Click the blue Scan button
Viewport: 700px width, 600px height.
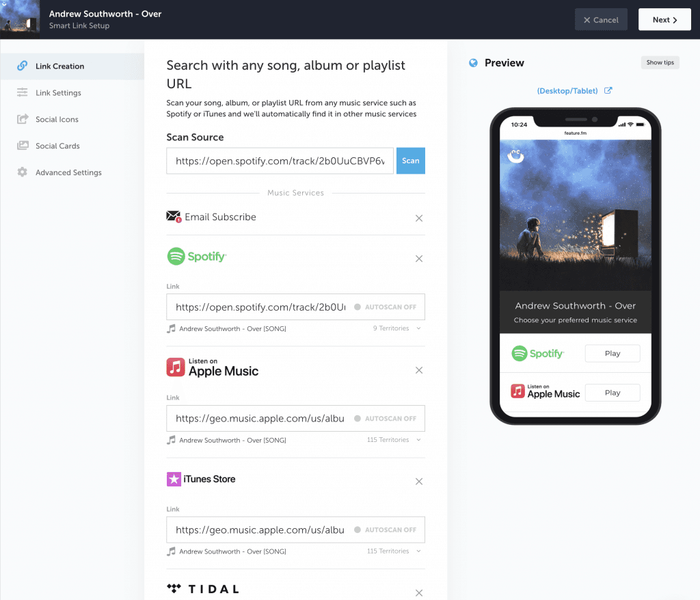410,160
